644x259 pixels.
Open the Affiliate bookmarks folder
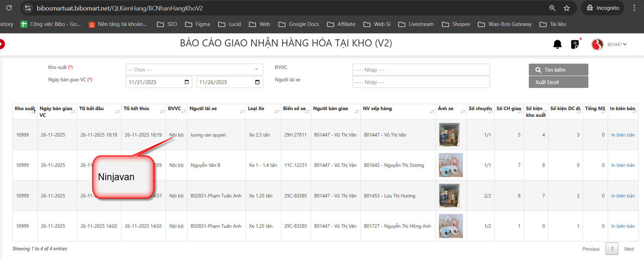tap(341, 24)
